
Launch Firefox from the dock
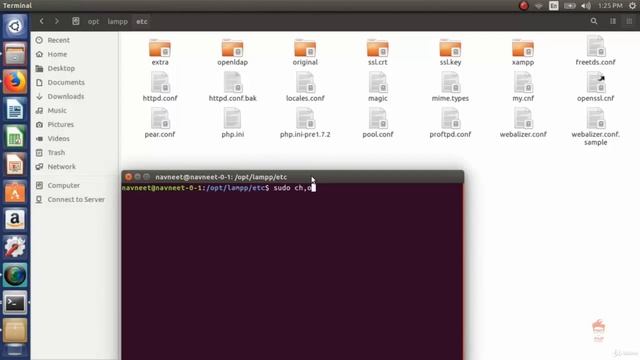coord(15,82)
